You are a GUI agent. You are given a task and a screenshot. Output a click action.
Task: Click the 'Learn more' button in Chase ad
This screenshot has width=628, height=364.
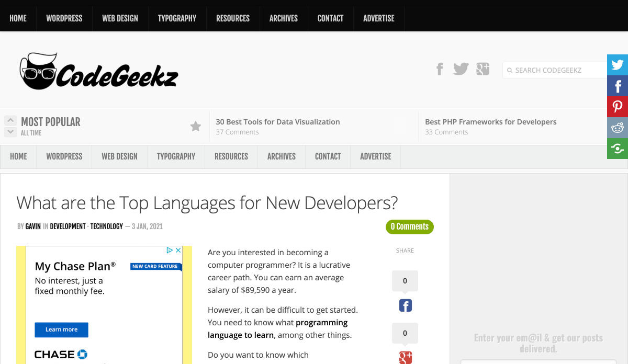pos(61,329)
